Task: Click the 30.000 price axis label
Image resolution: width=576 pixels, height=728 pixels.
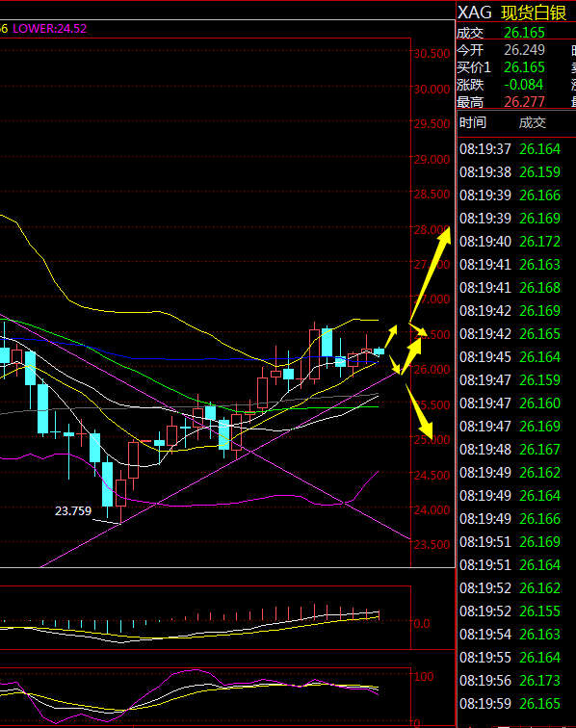Action: 432,90
